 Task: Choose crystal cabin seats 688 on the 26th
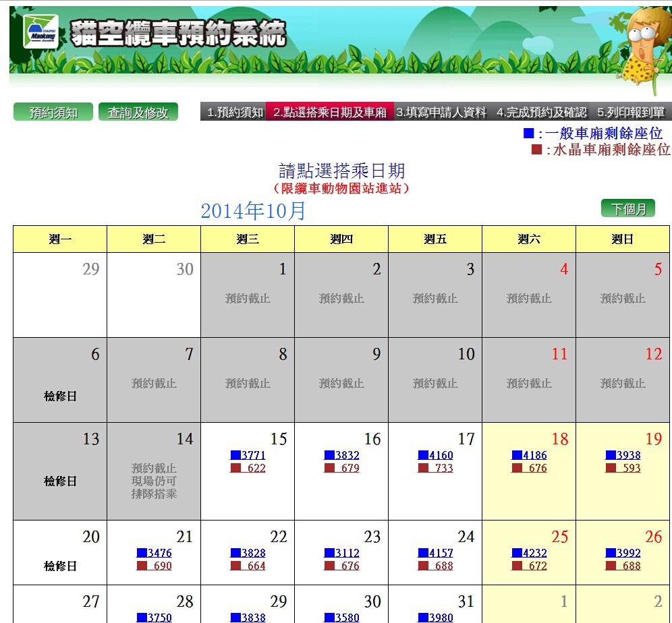tap(623, 566)
